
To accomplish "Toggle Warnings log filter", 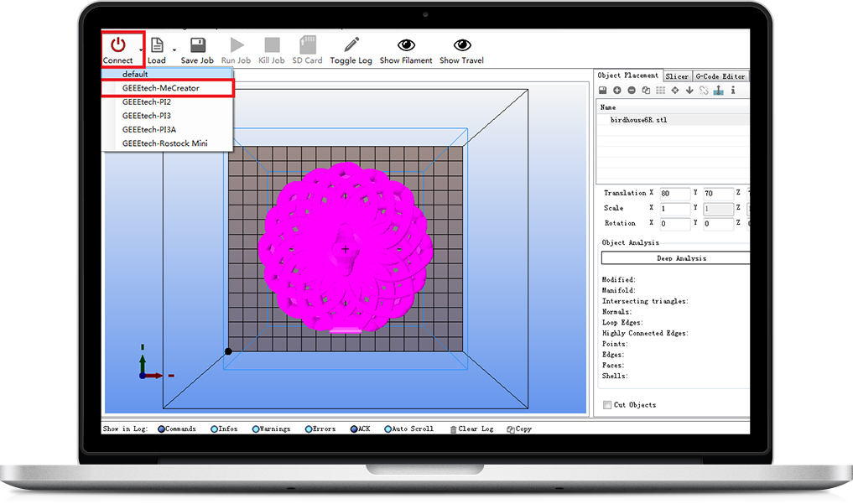I will [272, 429].
